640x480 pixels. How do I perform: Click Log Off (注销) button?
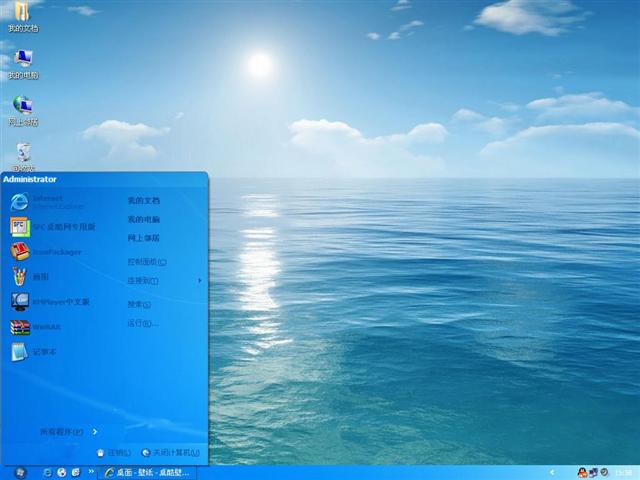point(114,453)
